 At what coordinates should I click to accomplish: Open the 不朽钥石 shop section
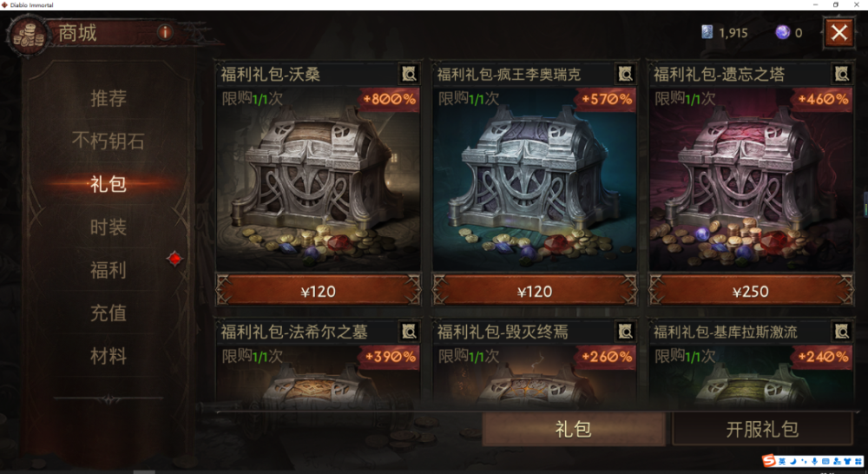pyautogui.click(x=108, y=142)
